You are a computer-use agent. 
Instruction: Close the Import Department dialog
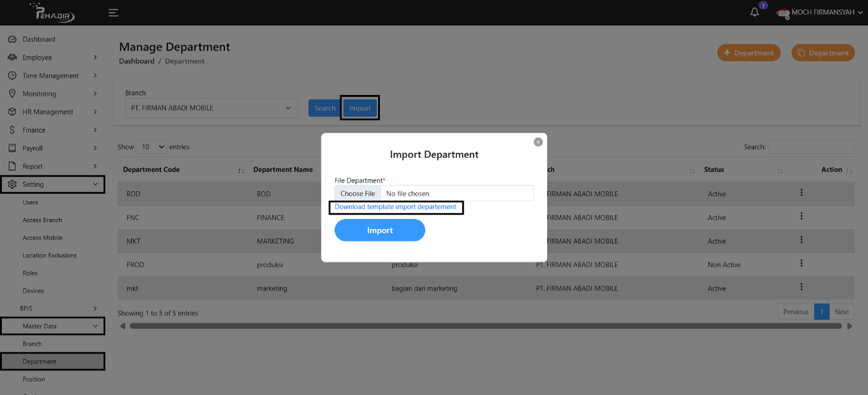pyautogui.click(x=538, y=142)
